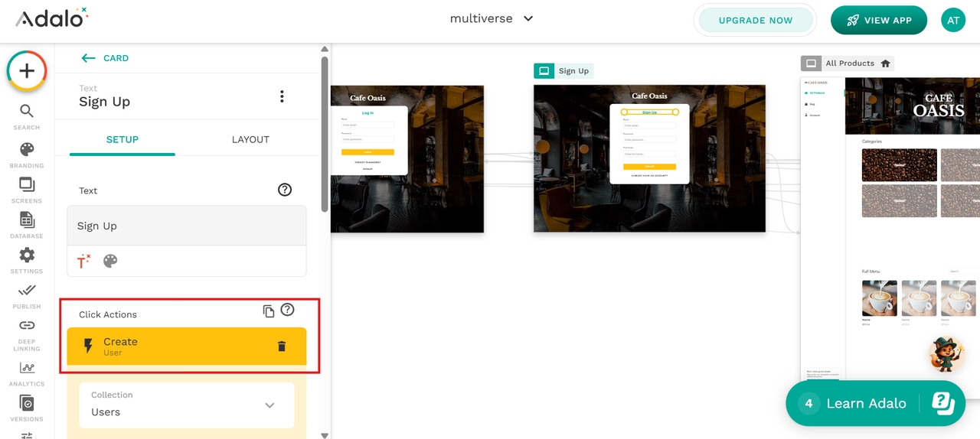Image resolution: width=980 pixels, height=439 pixels.
Task: Open the AT user avatar menu
Action: coord(953,21)
